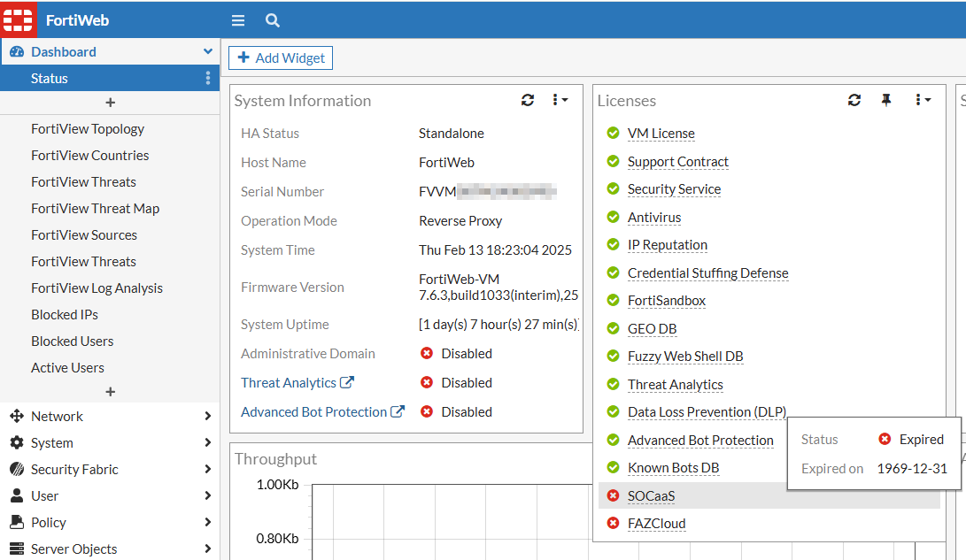Viewport: 966px width, 560px height.
Task: Refresh the System Information widget
Action: point(528,100)
